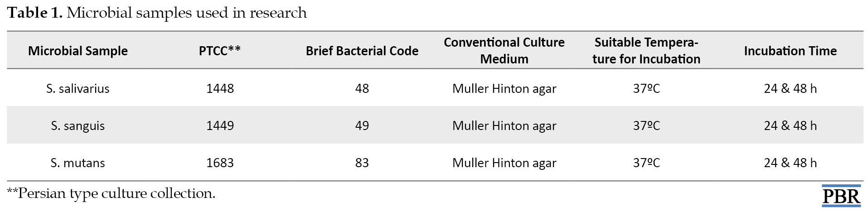Image resolution: width=868 pixels, height=212 pixels.
Task: Click bacterial code 48
Action: 362,88
